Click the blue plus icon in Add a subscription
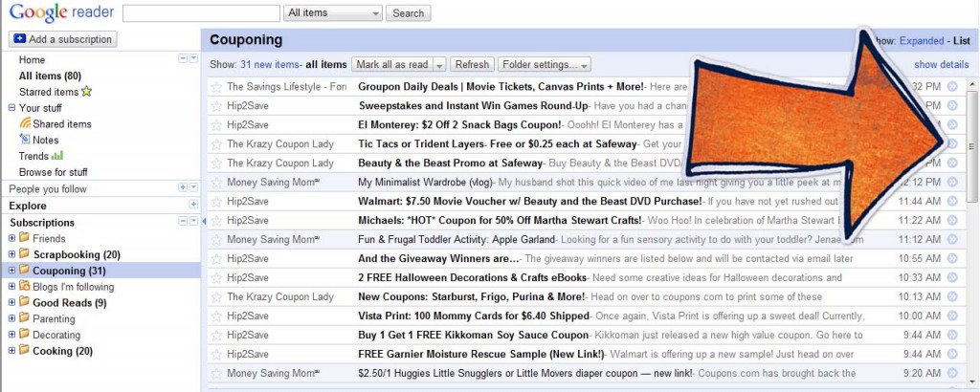This screenshot has height=392, width=980. tap(20, 38)
